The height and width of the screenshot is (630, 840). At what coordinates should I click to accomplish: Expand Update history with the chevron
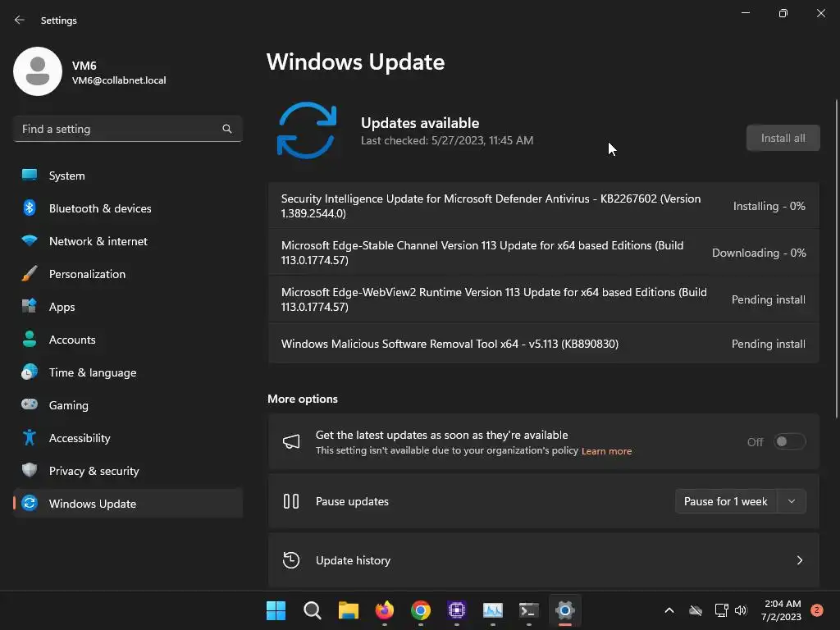(799, 559)
